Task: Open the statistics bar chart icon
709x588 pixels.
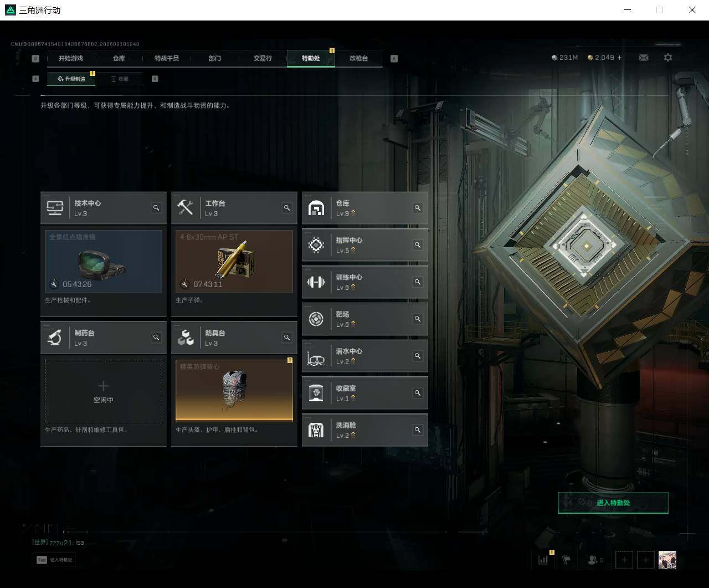Action: (543, 560)
